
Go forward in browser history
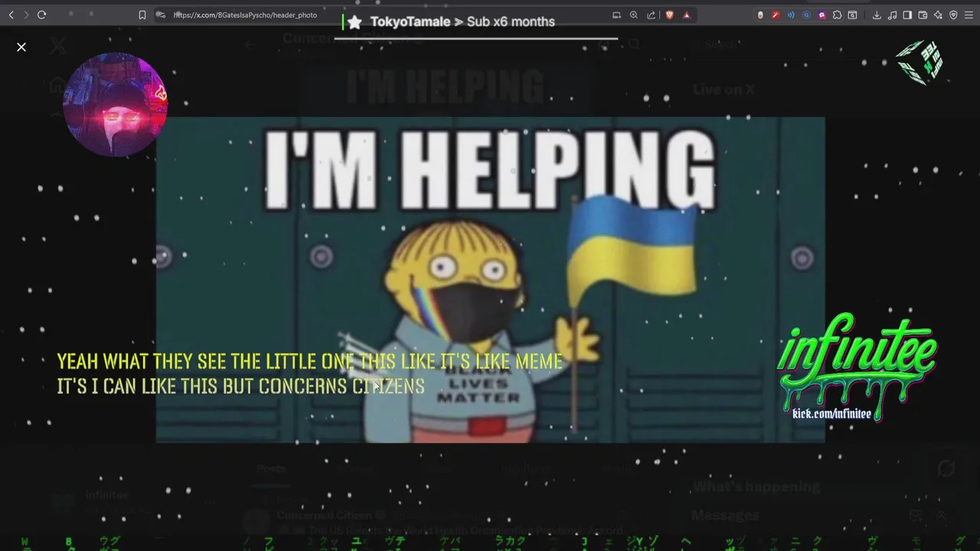point(26,15)
